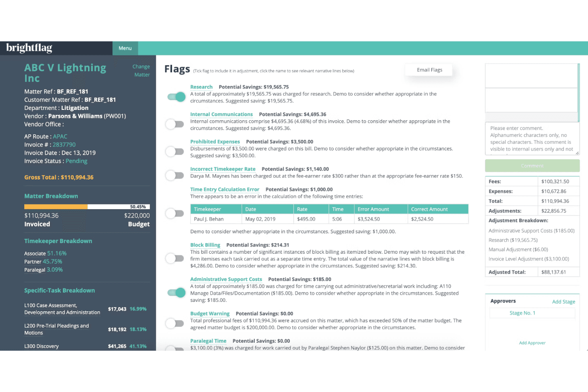Open the Research flag name link

pyautogui.click(x=201, y=87)
